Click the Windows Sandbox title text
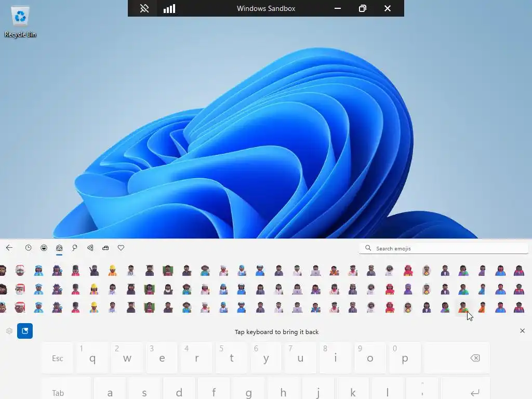The height and width of the screenshot is (399, 532). click(x=266, y=8)
